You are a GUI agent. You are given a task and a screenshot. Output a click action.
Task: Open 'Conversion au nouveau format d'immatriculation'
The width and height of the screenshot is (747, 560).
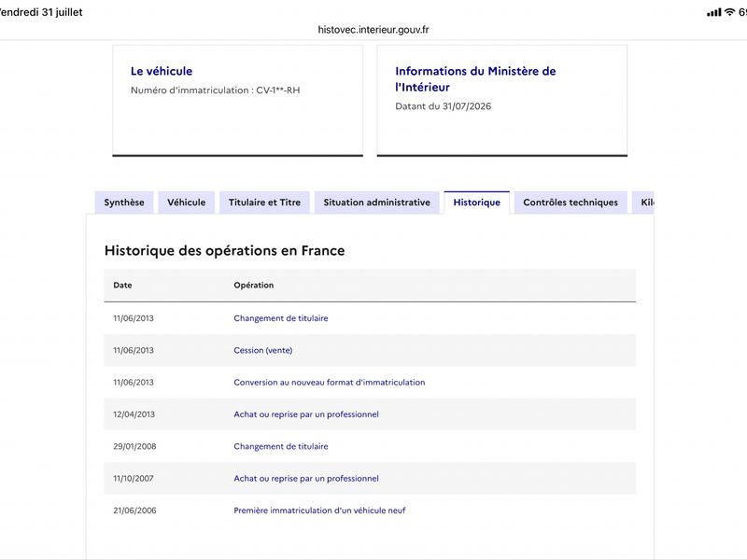click(330, 382)
